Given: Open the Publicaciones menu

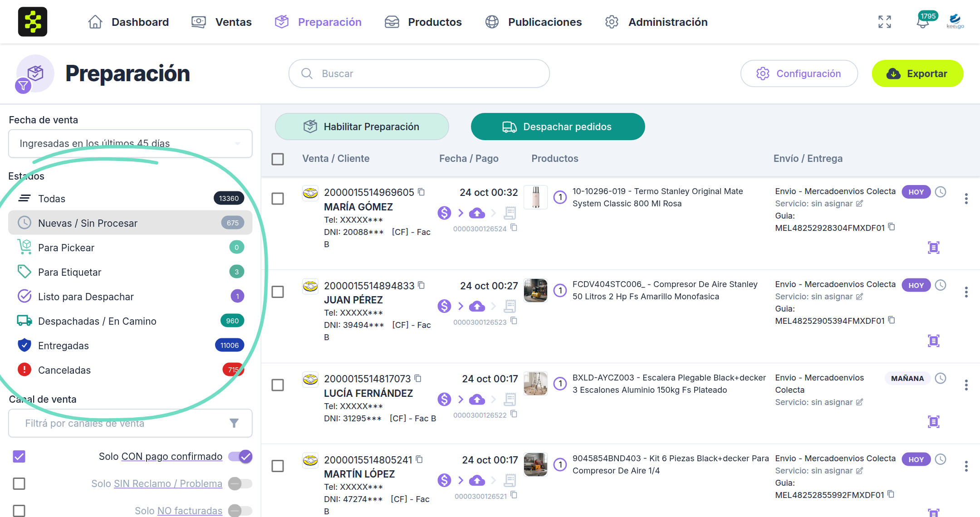Looking at the screenshot, I should click(533, 22).
